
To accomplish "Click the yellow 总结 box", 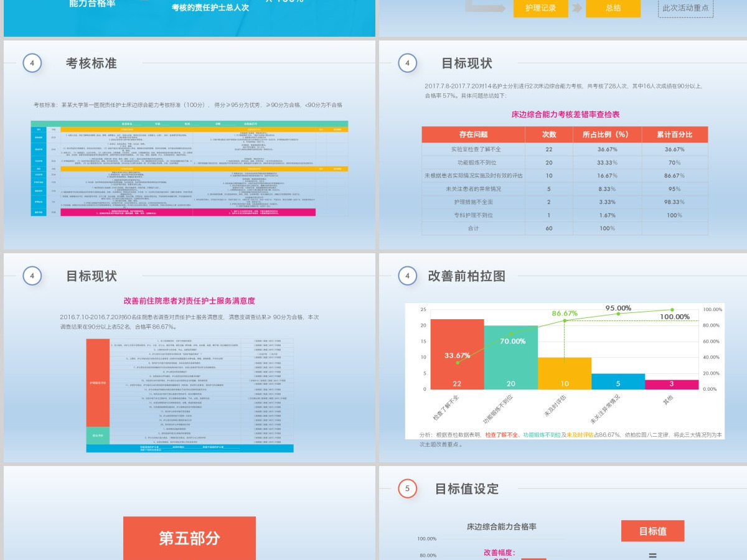I will click(613, 8).
